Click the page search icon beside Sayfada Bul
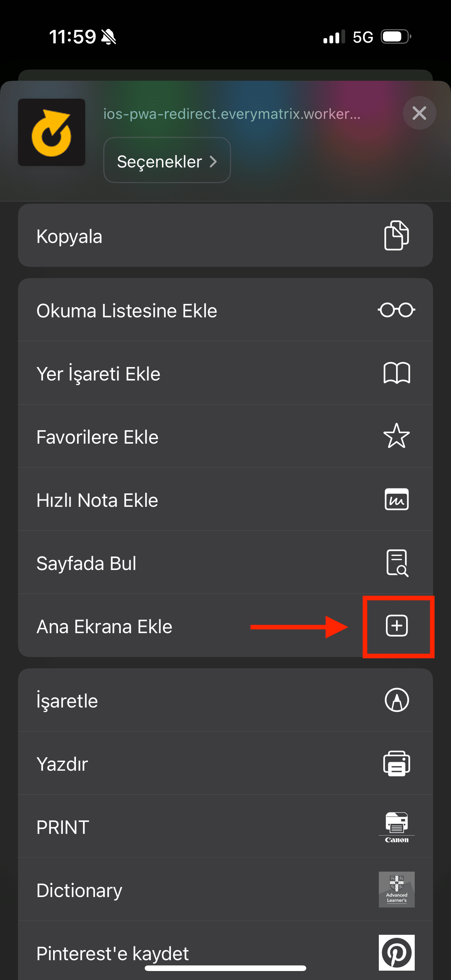This screenshot has width=451, height=980. click(396, 563)
